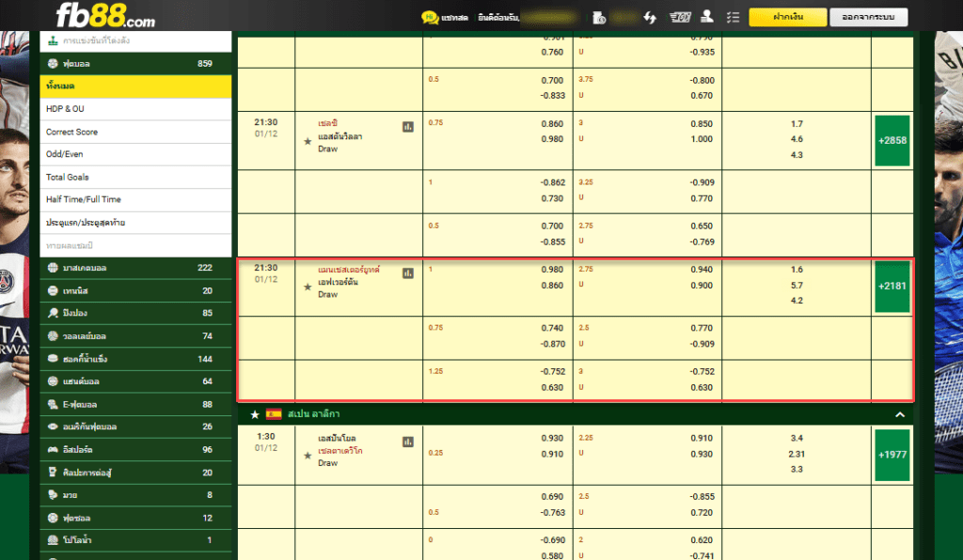Click the water polo icon
Screen dimensions: 963x560
[x=53, y=539]
